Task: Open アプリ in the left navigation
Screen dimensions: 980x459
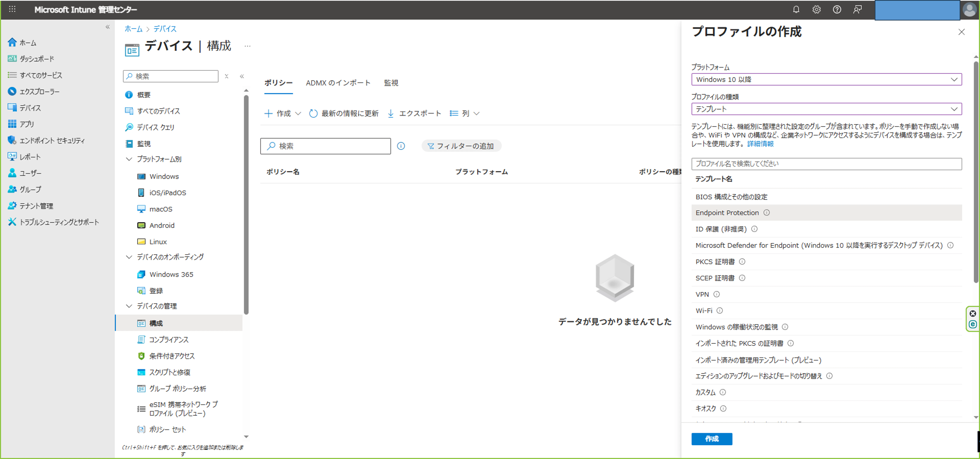Action: click(21, 124)
